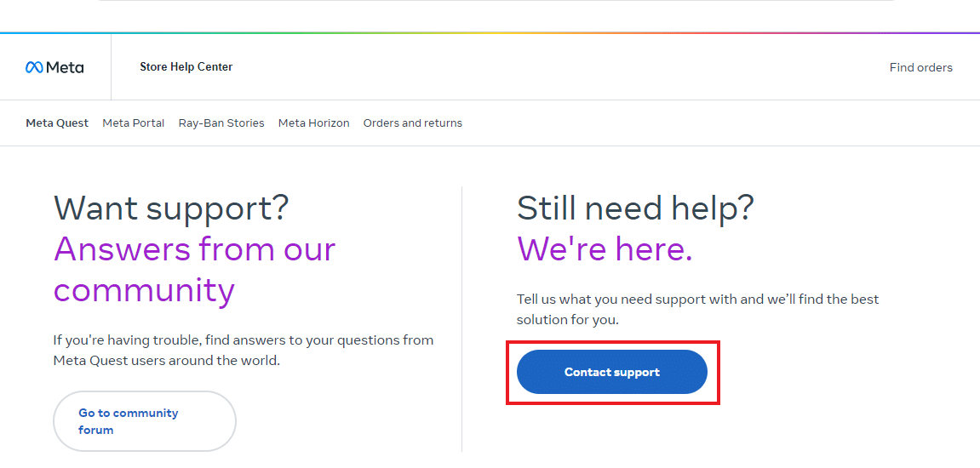Screen dimensions: 980x468
Task: Click the rainbow gradient bar above header
Action: tap(490, 33)
